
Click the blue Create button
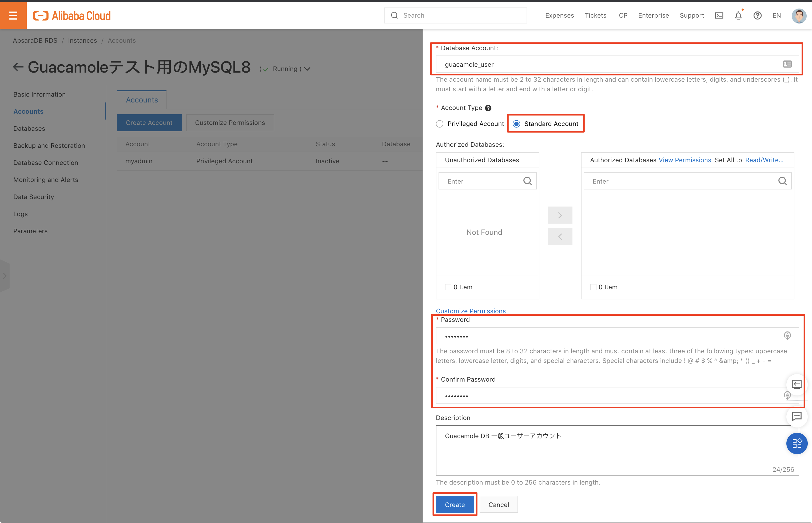pyautogui.click(x=455, y=504)
